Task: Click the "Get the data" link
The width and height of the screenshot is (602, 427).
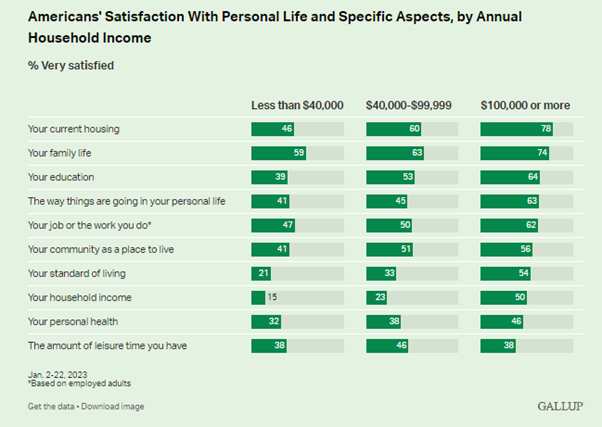Action: tap(52, 406)
